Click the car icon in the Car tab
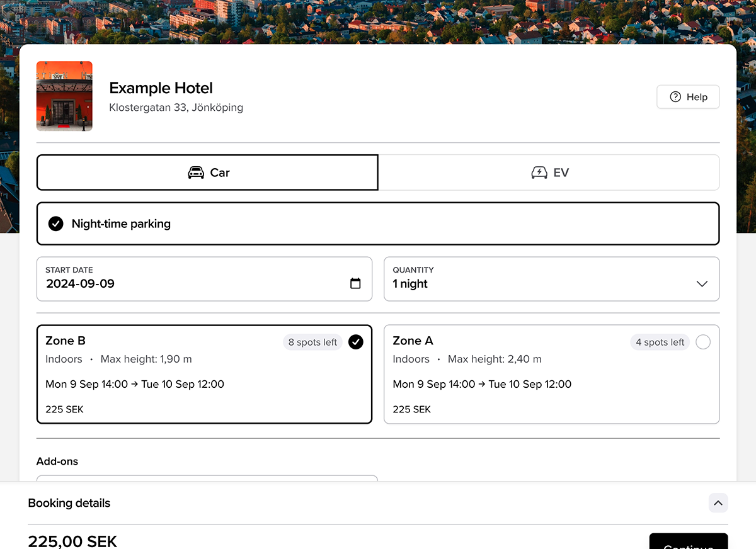This screenshot has height=549, width=756. click(196, 173)
